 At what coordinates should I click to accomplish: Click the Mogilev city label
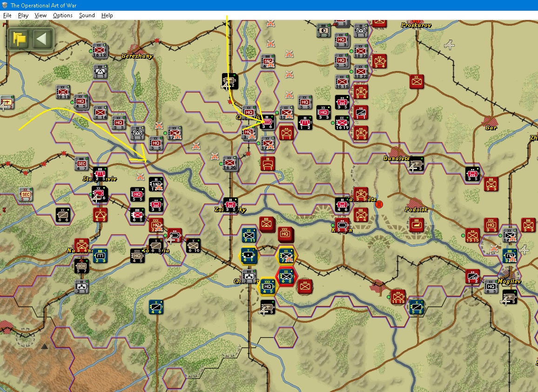[x=510, y=281]
